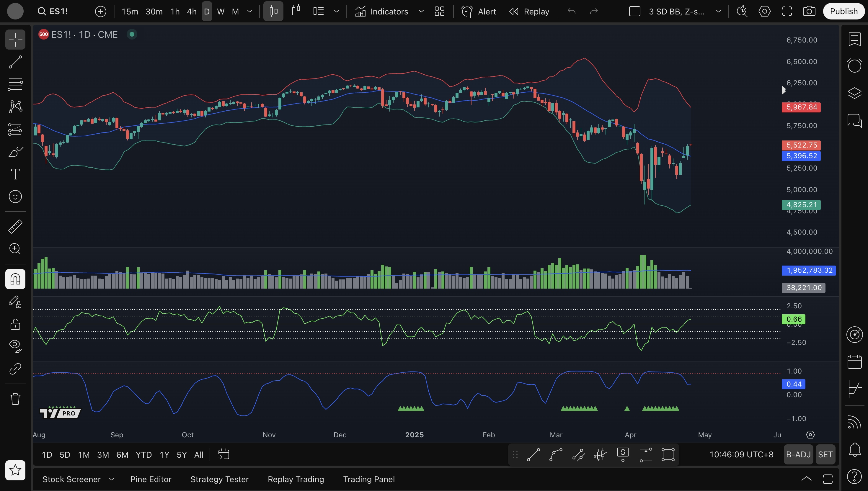Click the trash remove objects icon
The image size is (868, 491).
click(15, 399)
